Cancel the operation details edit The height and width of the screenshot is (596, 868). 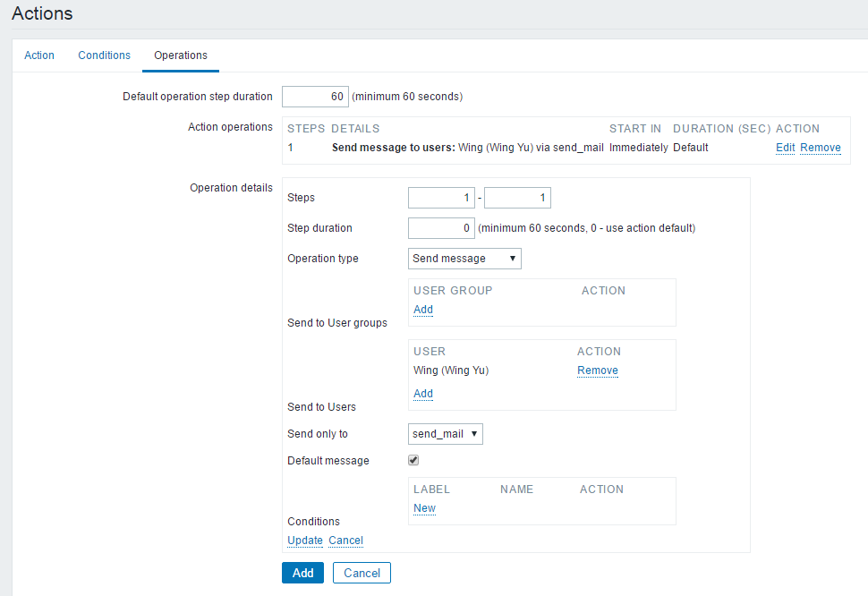(x=345, y=541)
